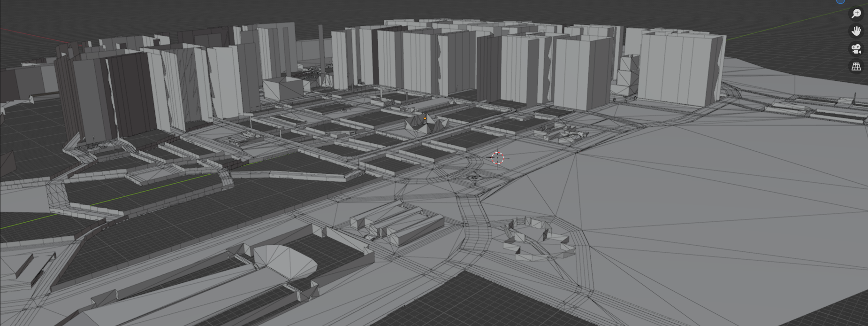Viewport: 868px width, 326px height.
Task: Click the orange object origin dot
Action: 425,118
